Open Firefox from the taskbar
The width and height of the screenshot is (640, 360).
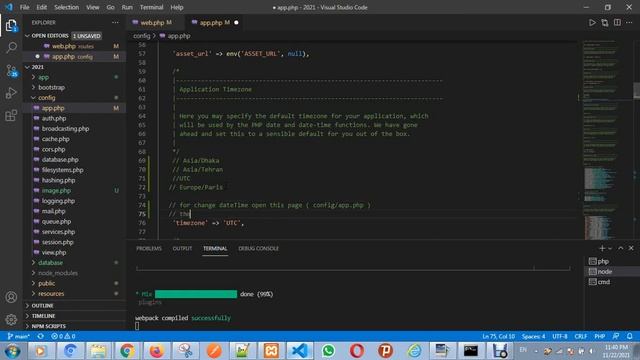tap(156, 351)
